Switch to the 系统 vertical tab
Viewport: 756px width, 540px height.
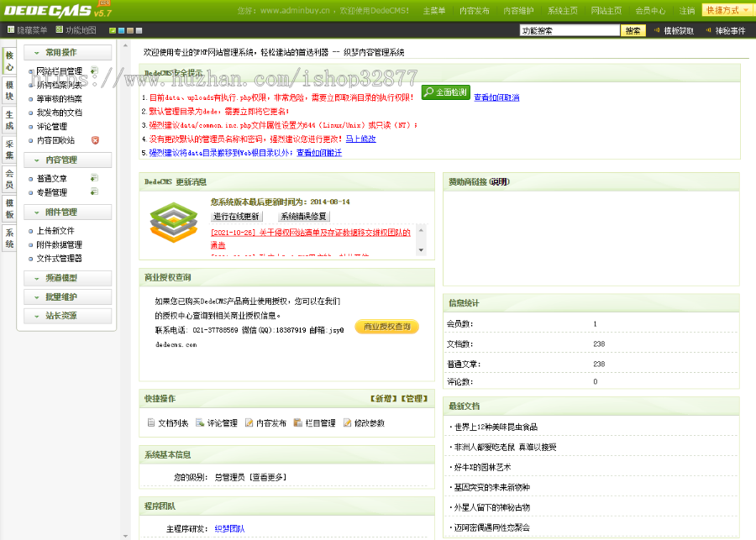coord(9,239)
